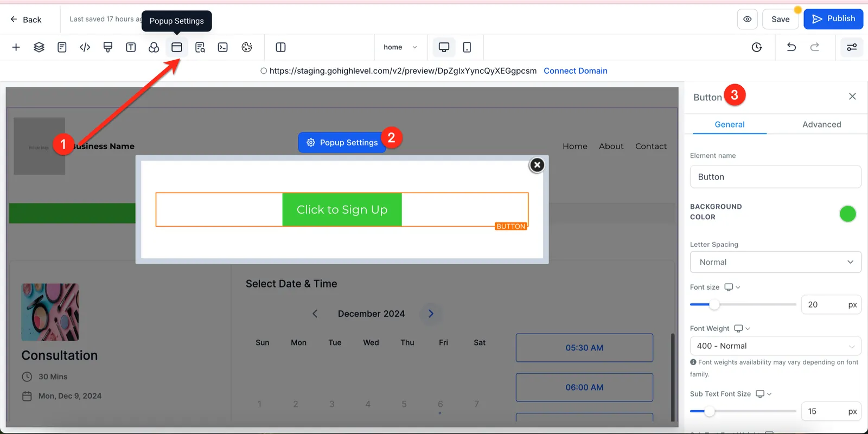868x434 pixels.
Task: Open the Letter Spacing Normal dropdown
Action: (776, 262)
